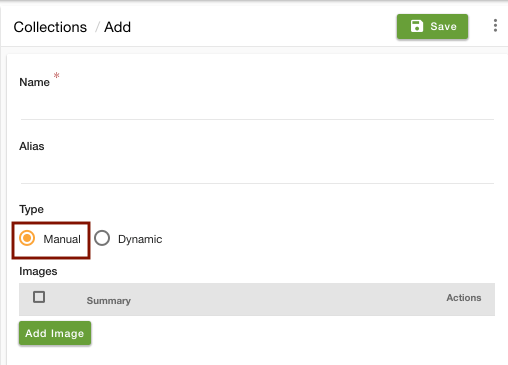The width and height of the screenshot is (508, 365).
Task: Click the Actions column header
Action: pos(464,298)
